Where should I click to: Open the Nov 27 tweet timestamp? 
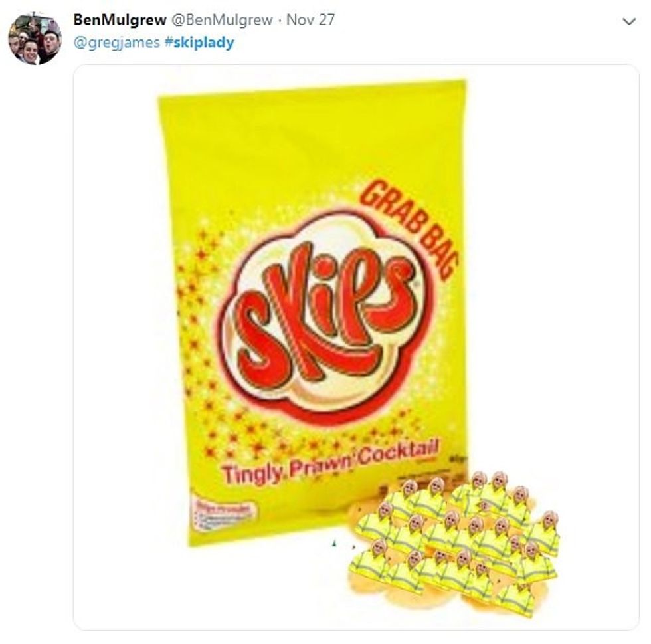(x=311, y=19)
